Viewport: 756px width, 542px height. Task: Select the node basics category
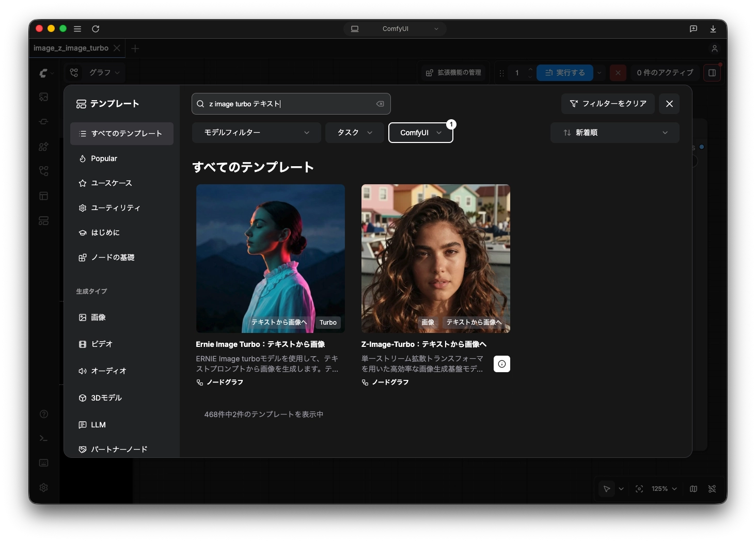pos(122,258)
